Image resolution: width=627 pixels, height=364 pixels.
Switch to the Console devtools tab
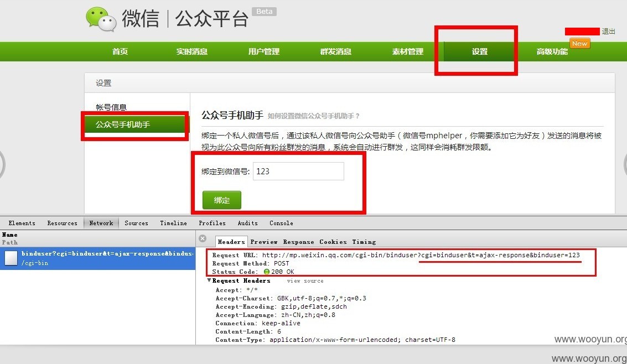281,223
